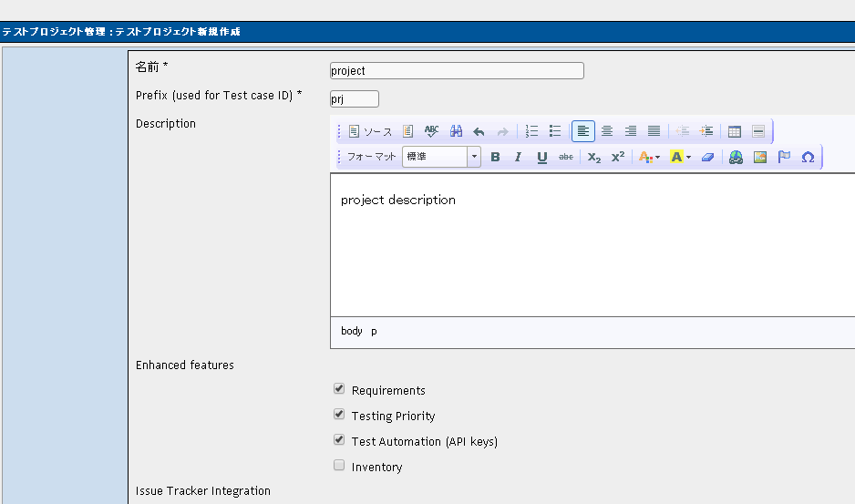The width and height of the screenshot is (855, 504).
Task: Undo the last edit
Action: click(479, 131)
